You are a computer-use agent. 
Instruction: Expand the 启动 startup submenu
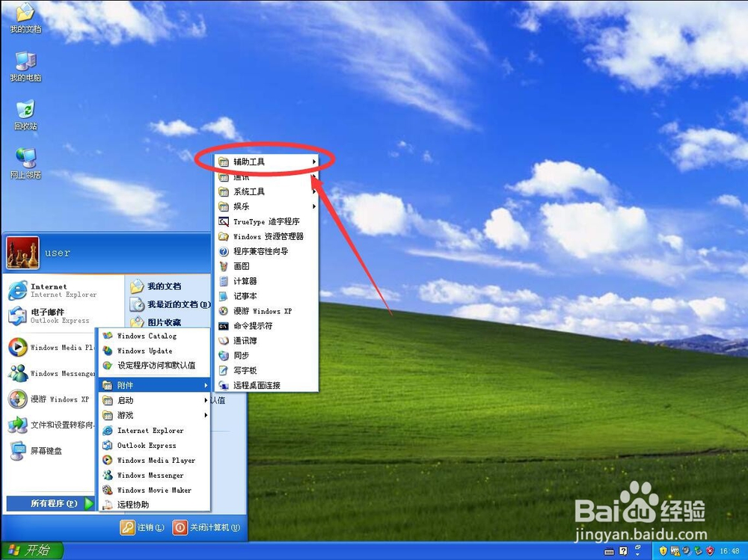coord(154,400)
